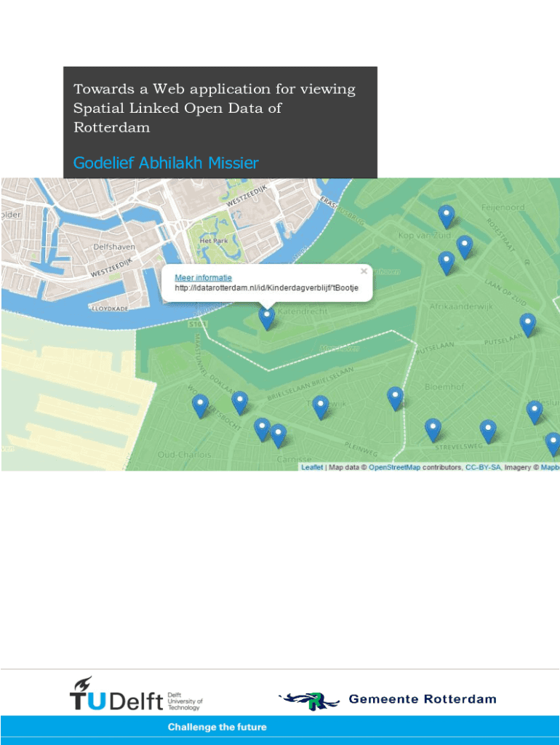Select the topmost marker near Feijenoord
Screen dimensions: 560x745
tap(447, 215)
